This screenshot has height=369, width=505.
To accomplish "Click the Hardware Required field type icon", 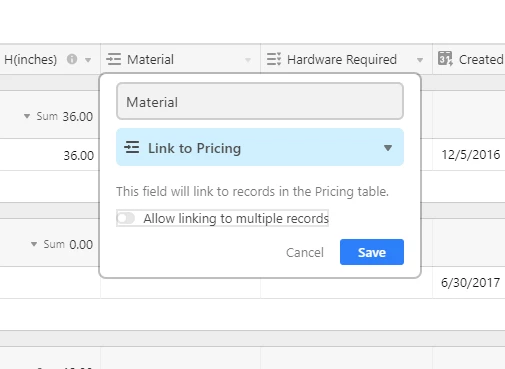I will click(274, 59).
